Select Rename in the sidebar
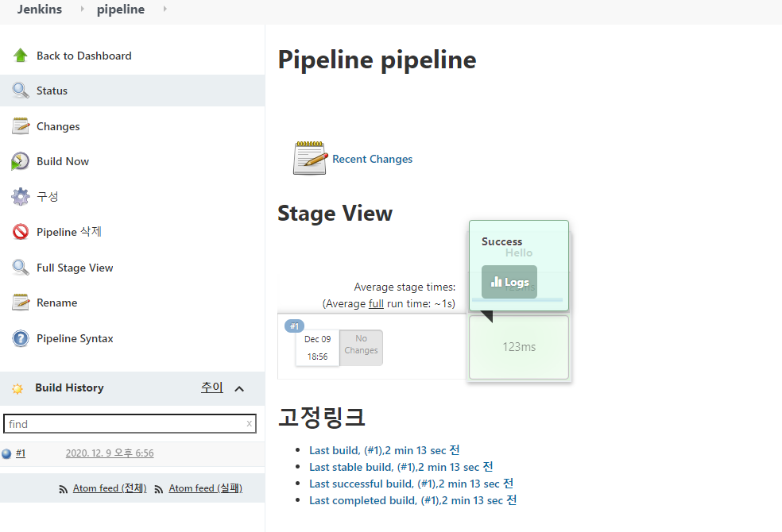This screenshot has width=782, height=532. 57,303
